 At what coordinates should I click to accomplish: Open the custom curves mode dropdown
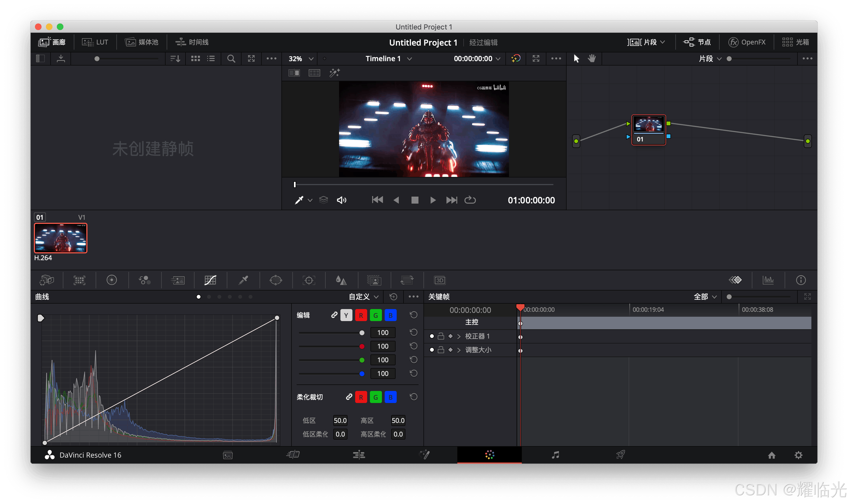pyautogui.click(x=364, y=297)
